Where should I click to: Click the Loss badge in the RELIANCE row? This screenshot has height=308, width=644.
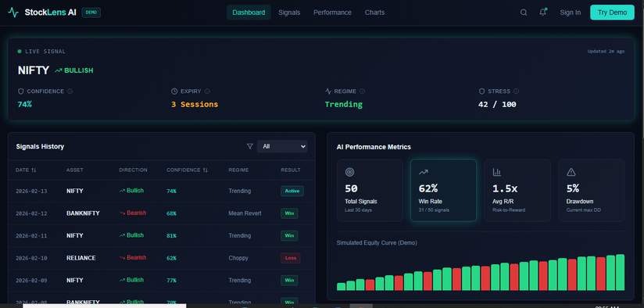click(x=291, y=258)
